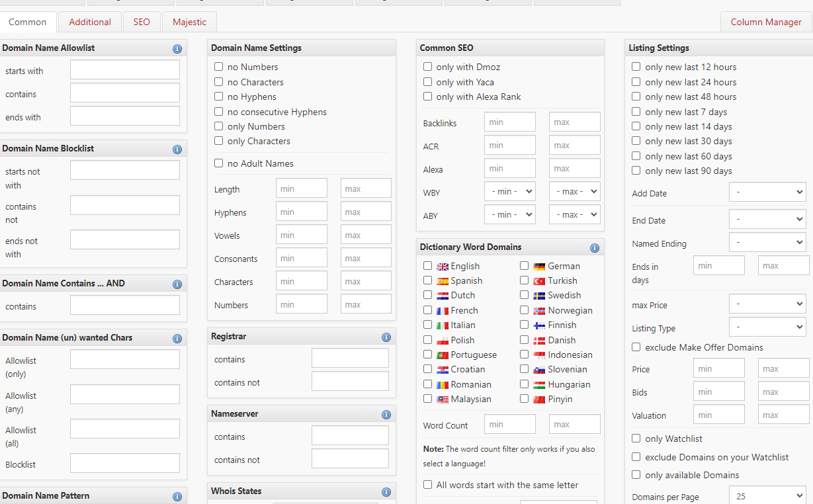
Task: Open info icon for (un)wanted Chars
Action: tap(177, 339)
